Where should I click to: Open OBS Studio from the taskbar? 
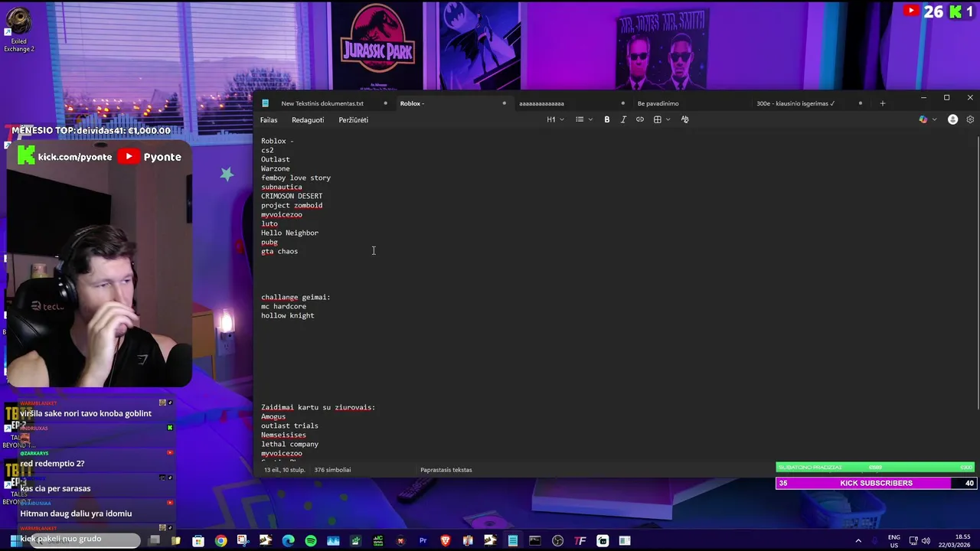click(x=557, y=541)
